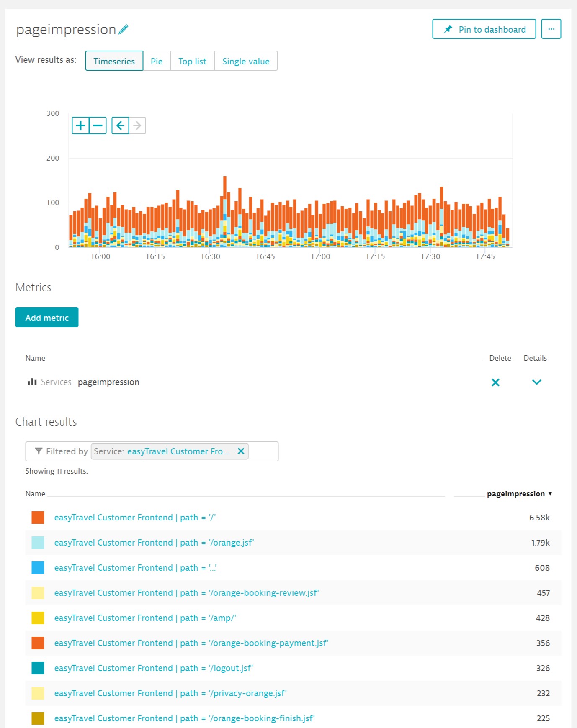The width and height of the screenshot is (577, 728).
Task: Click the Services bar chart icon
Action: [32, 382]
